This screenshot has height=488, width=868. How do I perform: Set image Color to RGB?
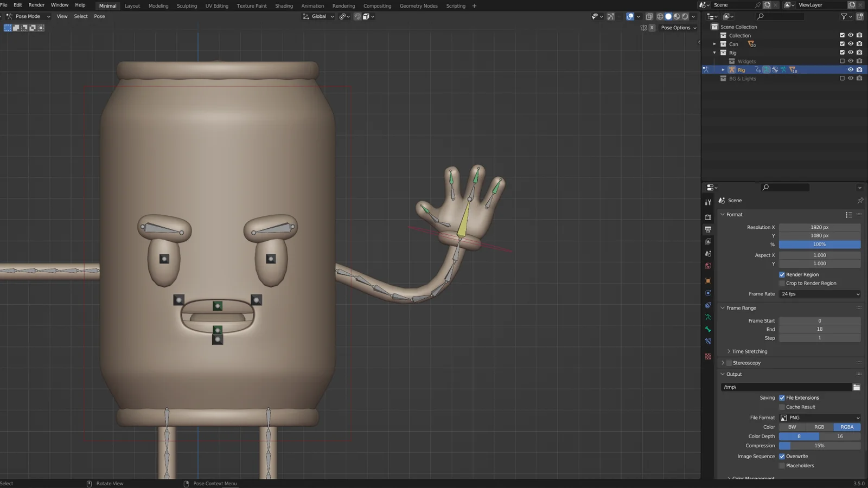click(819, 427)
